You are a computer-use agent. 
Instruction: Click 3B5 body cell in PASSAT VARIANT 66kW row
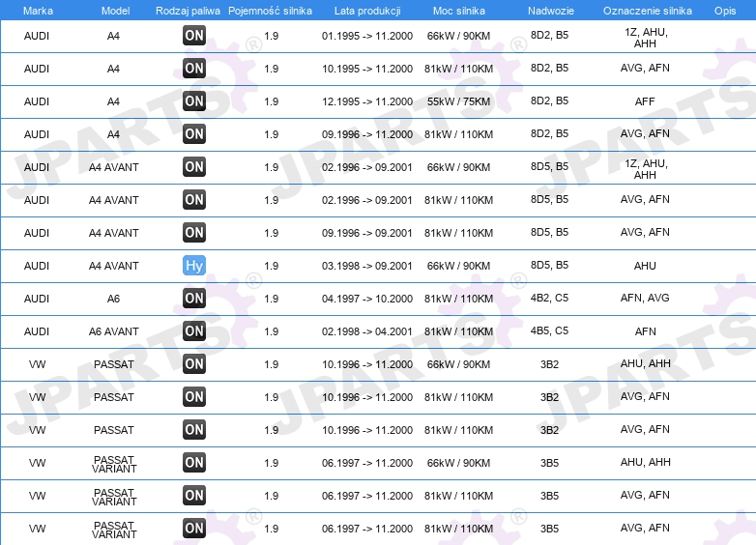(549, 463)
